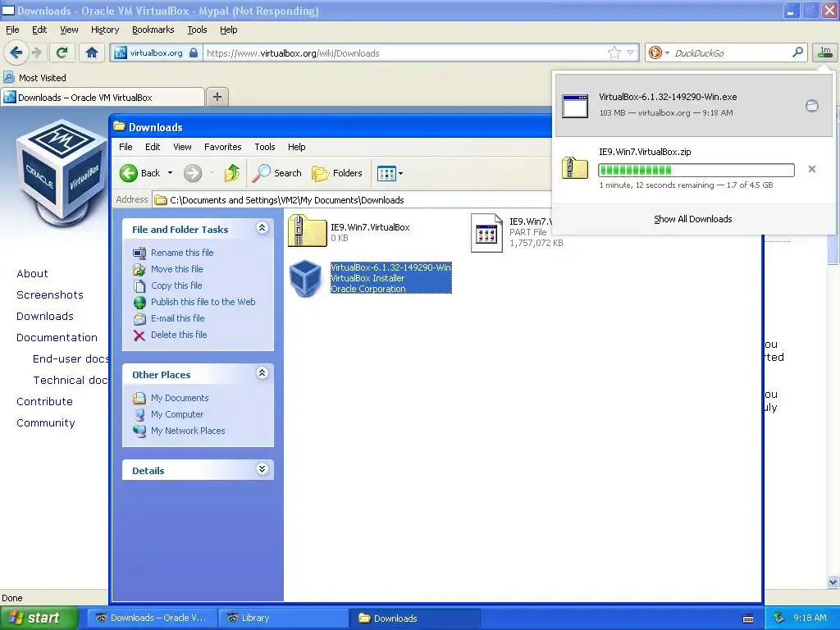Collapse the Other Places panel
This screenshot has width=840, height=630.
pos(262,373)
